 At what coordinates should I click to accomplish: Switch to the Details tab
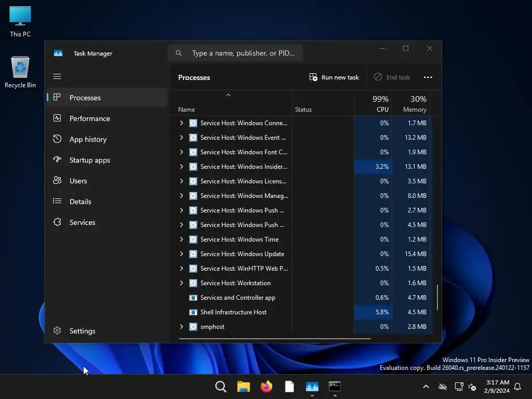pos(107,202)
